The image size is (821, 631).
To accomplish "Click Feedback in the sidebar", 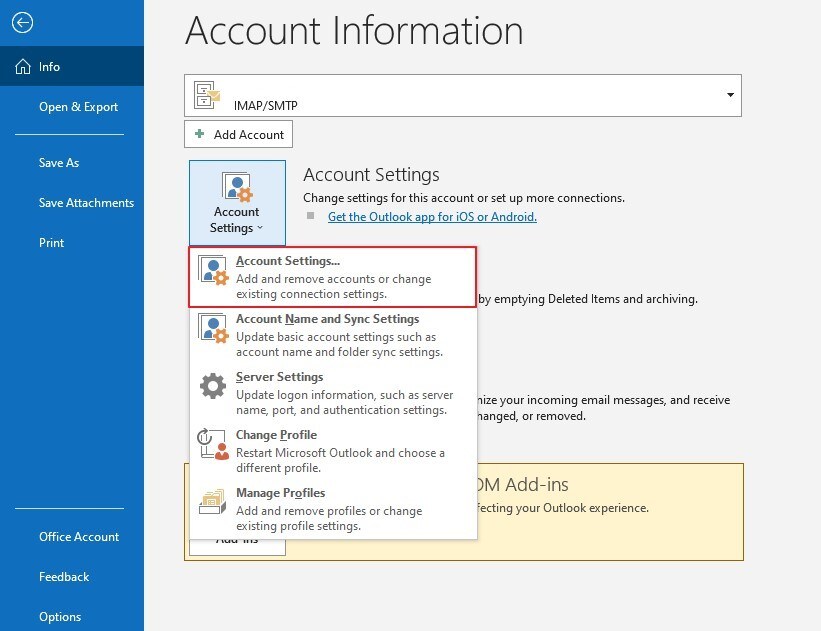I will (x=64, y=577).
